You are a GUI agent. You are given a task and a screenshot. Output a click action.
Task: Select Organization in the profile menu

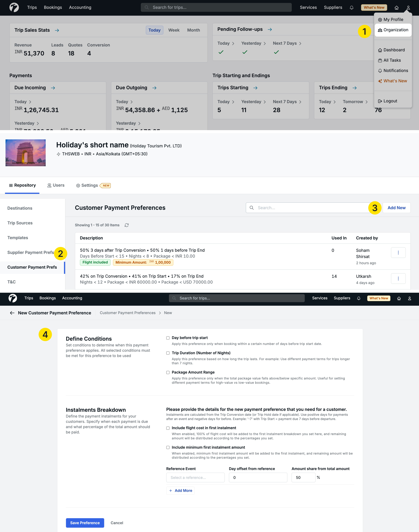pos(393,30)
